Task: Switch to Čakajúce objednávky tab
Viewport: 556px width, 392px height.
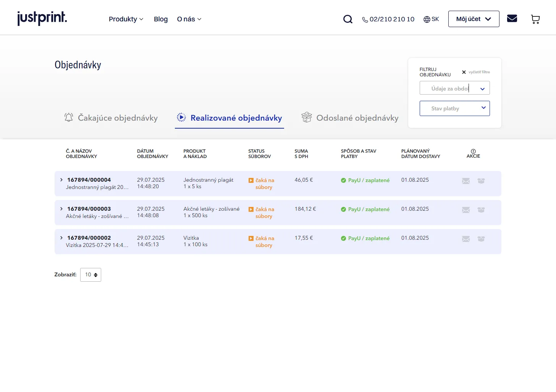Action: pyautogui.click(x=111, y=118)
